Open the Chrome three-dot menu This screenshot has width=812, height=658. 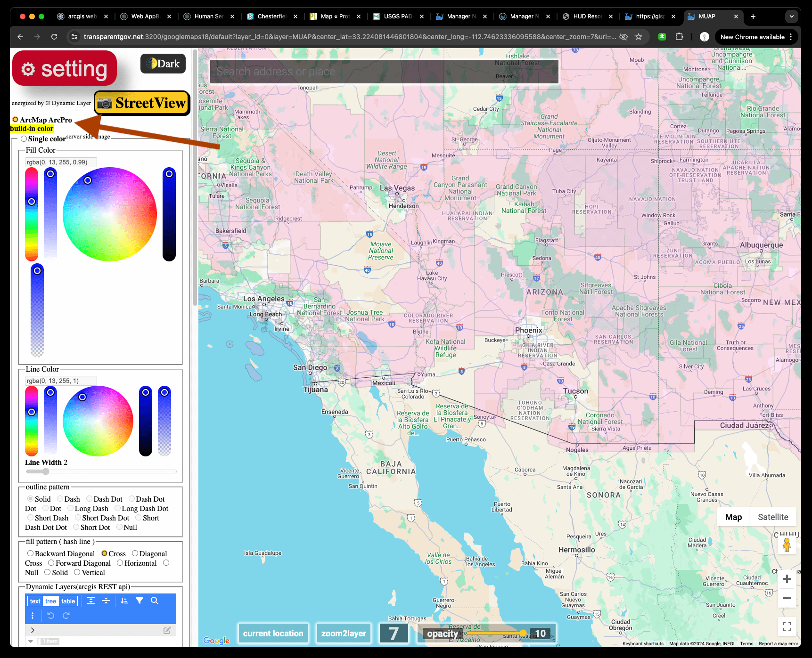[791, 37]
